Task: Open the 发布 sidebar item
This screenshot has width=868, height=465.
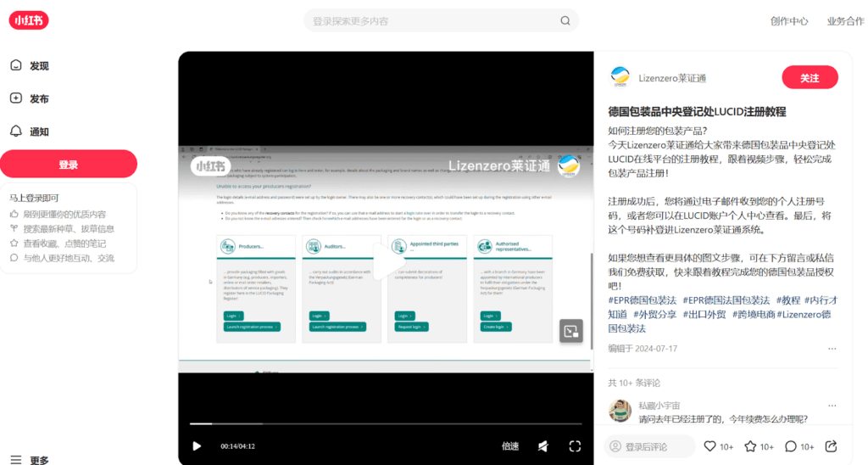Action: click(38, 98)
